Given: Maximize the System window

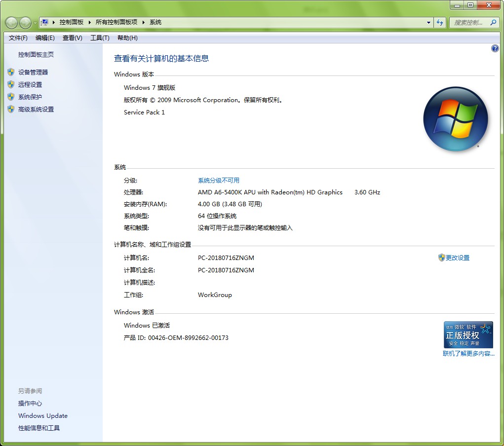Looking at the screenshot, I should 470,5.
